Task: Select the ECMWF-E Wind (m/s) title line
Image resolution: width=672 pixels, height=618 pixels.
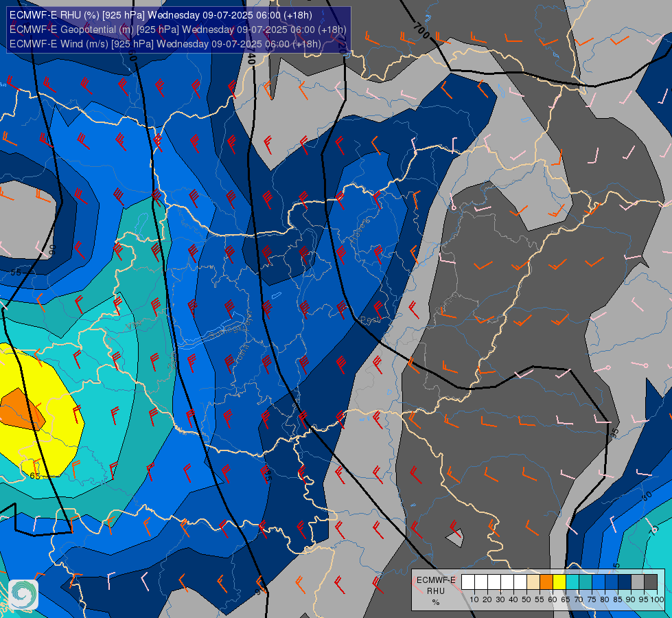Action: [x=165, y=44]
